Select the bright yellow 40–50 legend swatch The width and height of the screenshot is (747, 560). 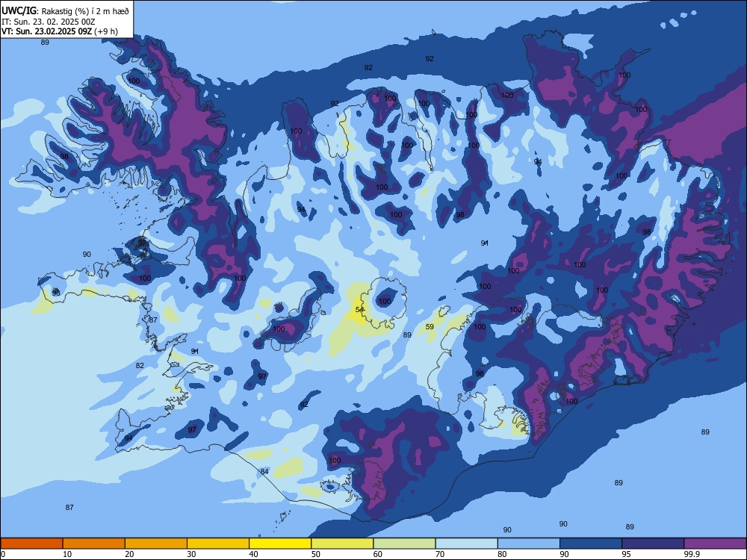[280, 544]
